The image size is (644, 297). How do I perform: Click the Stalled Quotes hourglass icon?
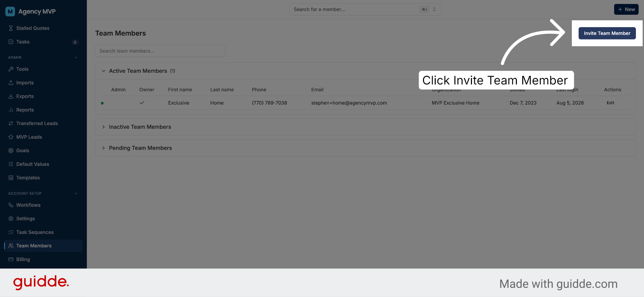[x=11, y=28]
